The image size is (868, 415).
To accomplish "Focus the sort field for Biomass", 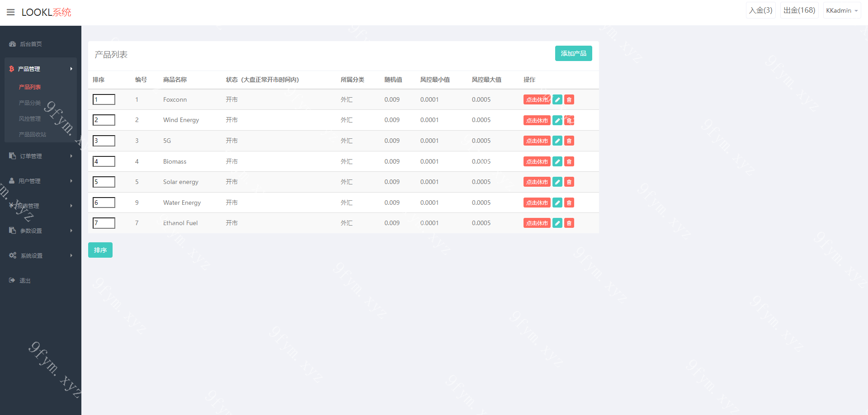I will tap(104, 161).
